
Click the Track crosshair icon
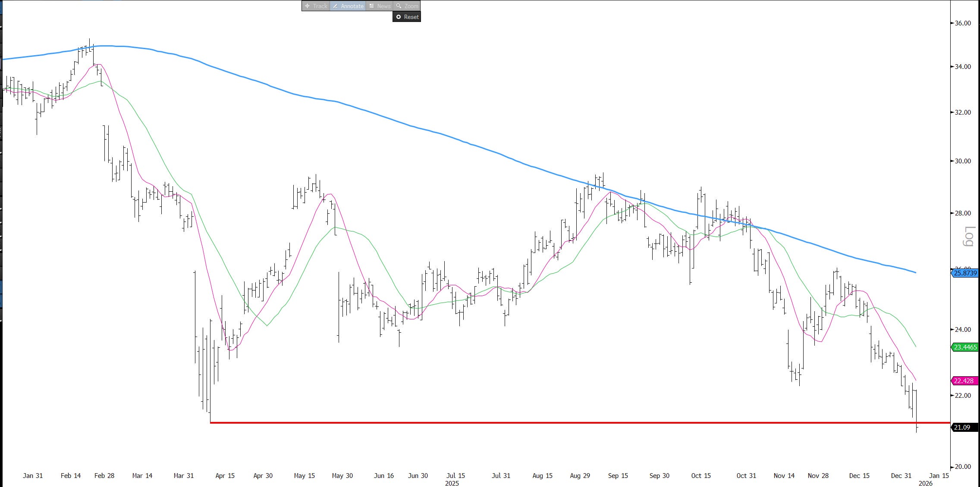307,6
